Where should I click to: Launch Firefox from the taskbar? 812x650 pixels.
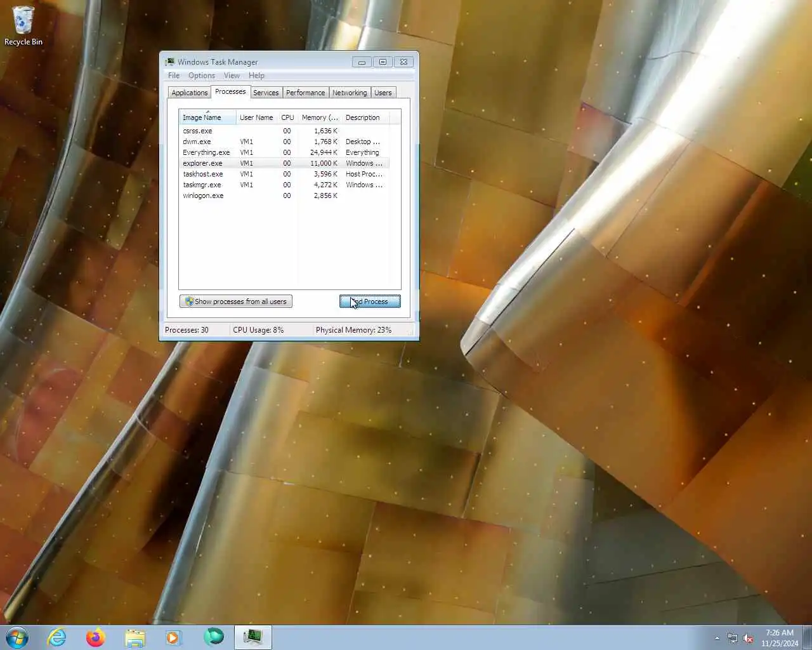[96, 637]
